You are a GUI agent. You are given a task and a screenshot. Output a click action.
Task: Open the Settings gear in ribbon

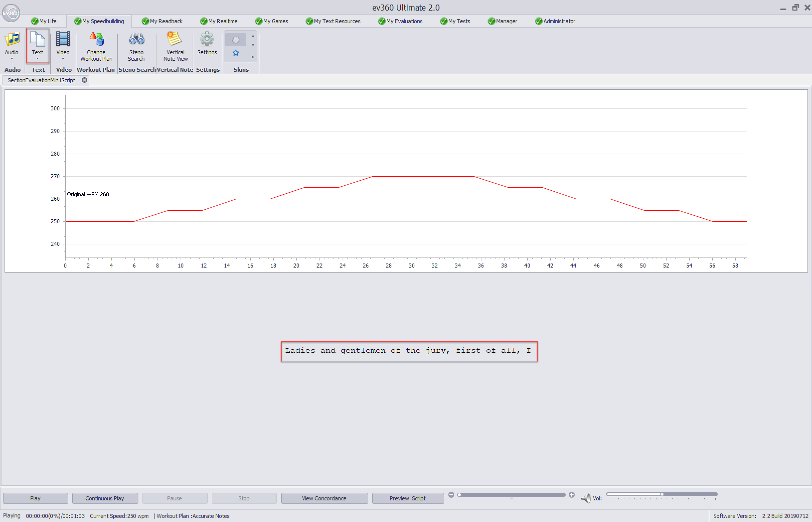(x=207, y=43)
